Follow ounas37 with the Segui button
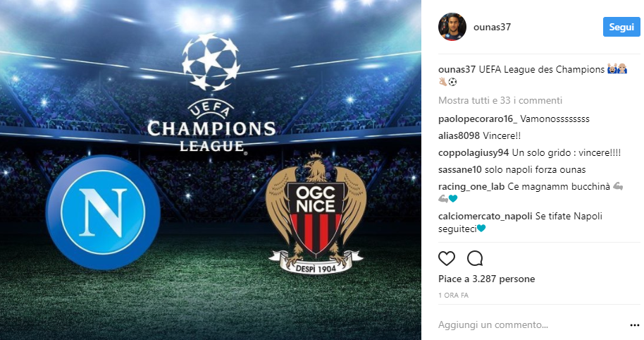 pyautogui.click(x=621, y=27)
